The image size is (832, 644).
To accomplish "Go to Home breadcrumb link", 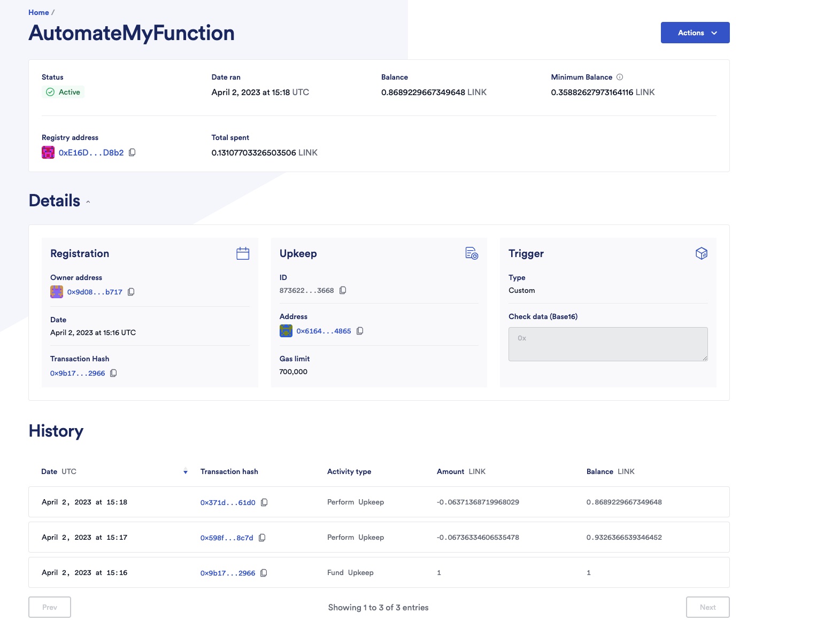I will 38,12.
